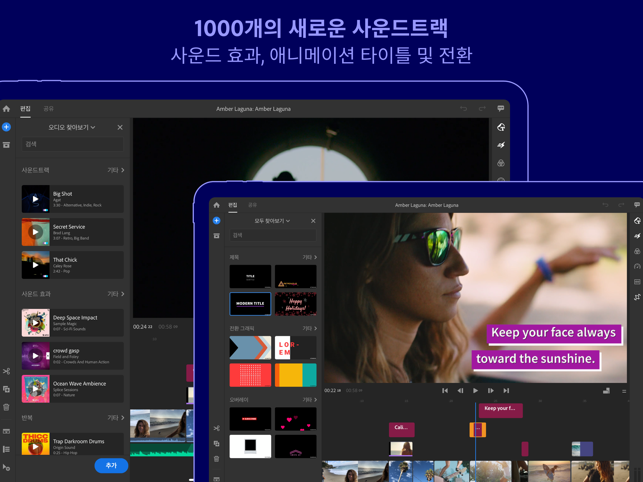
Task: Click the Redo arrow in the front window title bar
Action: pos(621,205)
